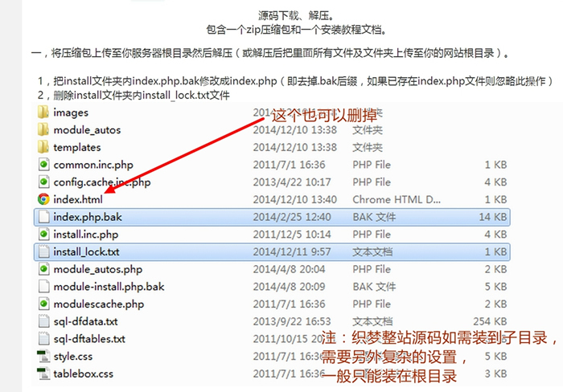The width and height of the screenshot is (563, 392).
Task: Select the module_autos.php file name
Action: click(97, 269)
